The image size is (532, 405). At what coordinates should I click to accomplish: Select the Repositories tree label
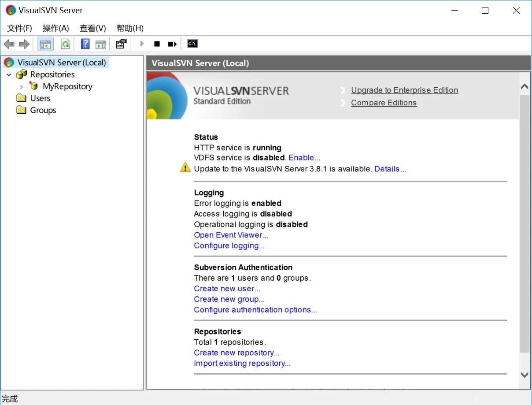pos(52,74)
